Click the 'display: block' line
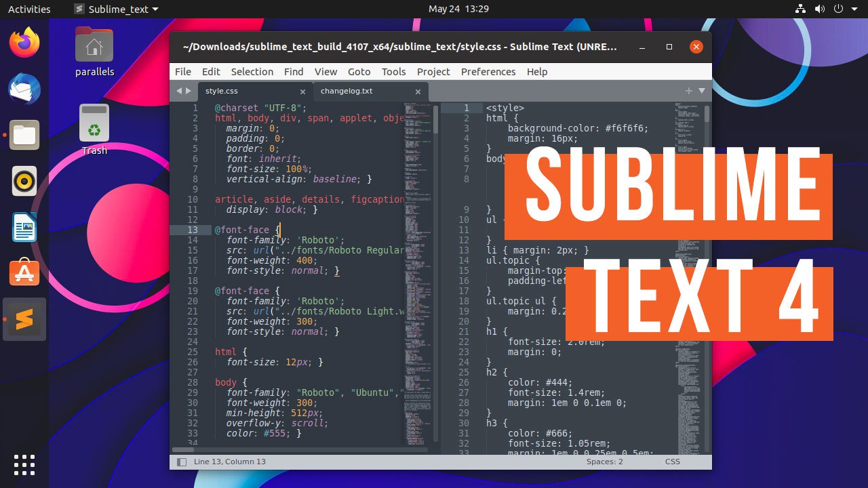 272,209
